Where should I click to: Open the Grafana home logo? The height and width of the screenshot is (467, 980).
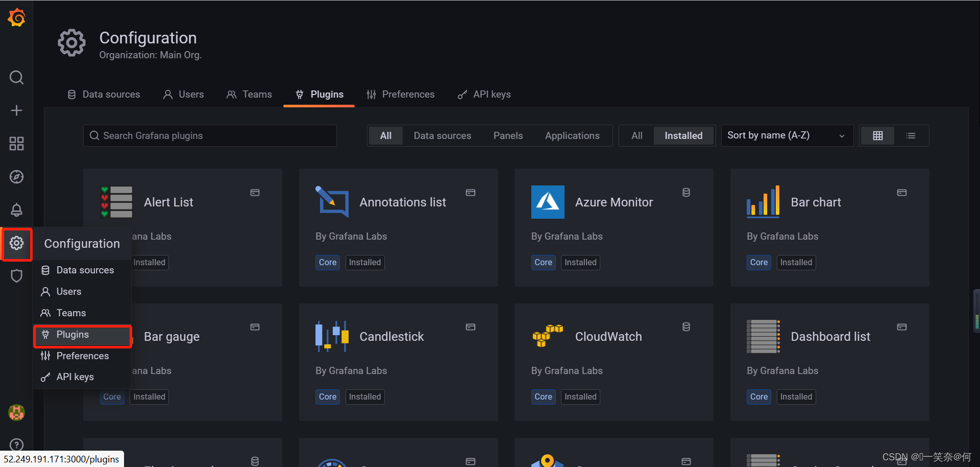click(x=16, y=18)
